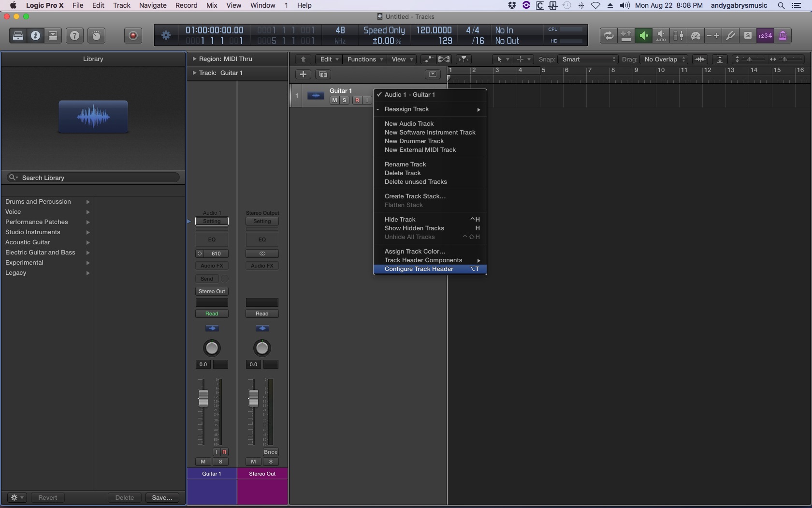The width and height of the screenshot is (812, 508).
Task: Click the Catch playhead filter button
Action: 464,59
